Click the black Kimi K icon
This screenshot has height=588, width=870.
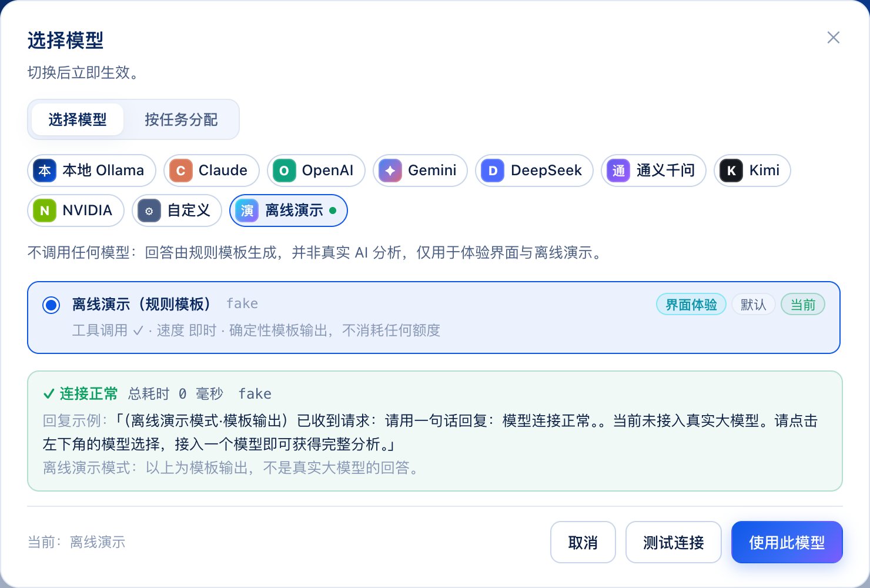coord(731,171)
